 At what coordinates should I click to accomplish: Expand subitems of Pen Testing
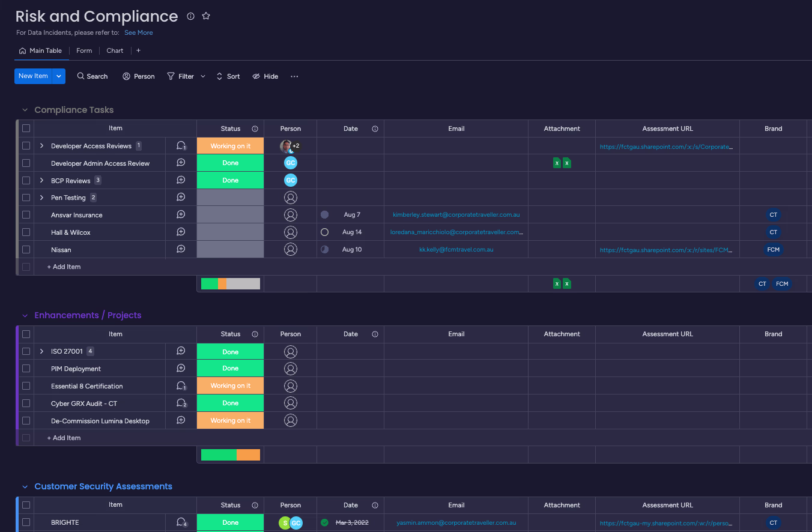41,198
